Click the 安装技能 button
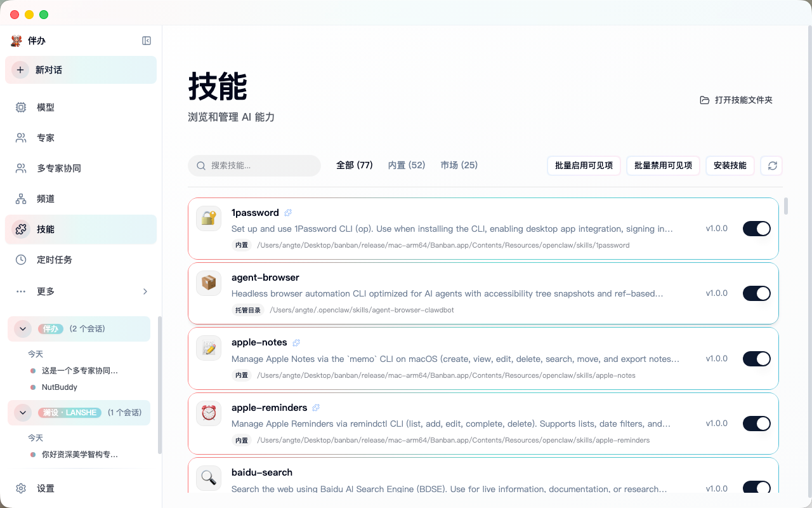This screenshot has height=508, width=812. [x=730, y=166]
